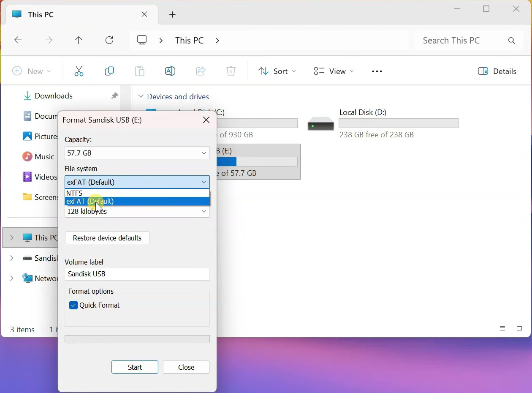Expand Sandisk drive tree node
This screenshot has width=532, height=393.
pyautogui.click(x=12, y=258)
